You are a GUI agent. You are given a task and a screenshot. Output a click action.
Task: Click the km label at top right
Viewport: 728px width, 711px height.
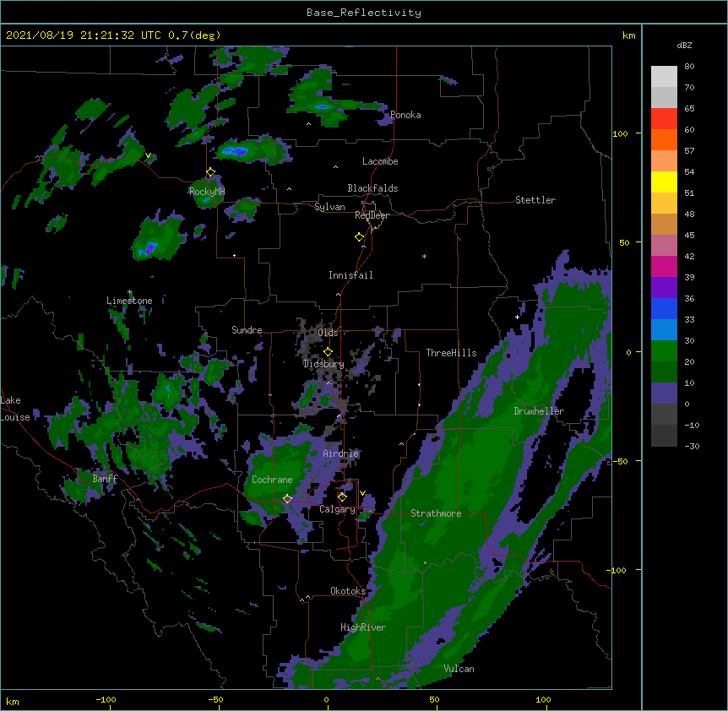pyautogui.click(x=628, y=35)
